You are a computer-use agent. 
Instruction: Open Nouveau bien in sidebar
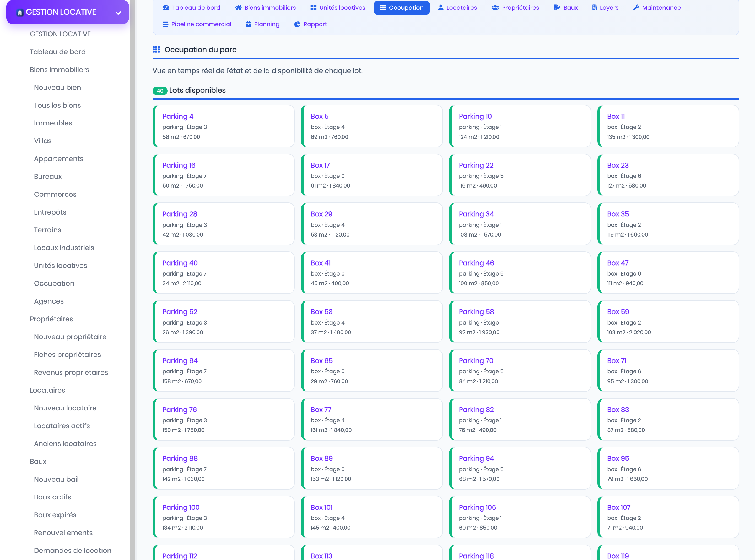tap(57, 87)
